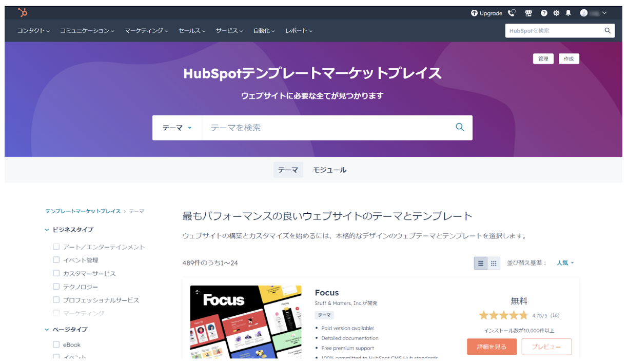This screenshot has width=628, height=364.
Task: Open the account dropdown chevron
Action: click(604, 13)
